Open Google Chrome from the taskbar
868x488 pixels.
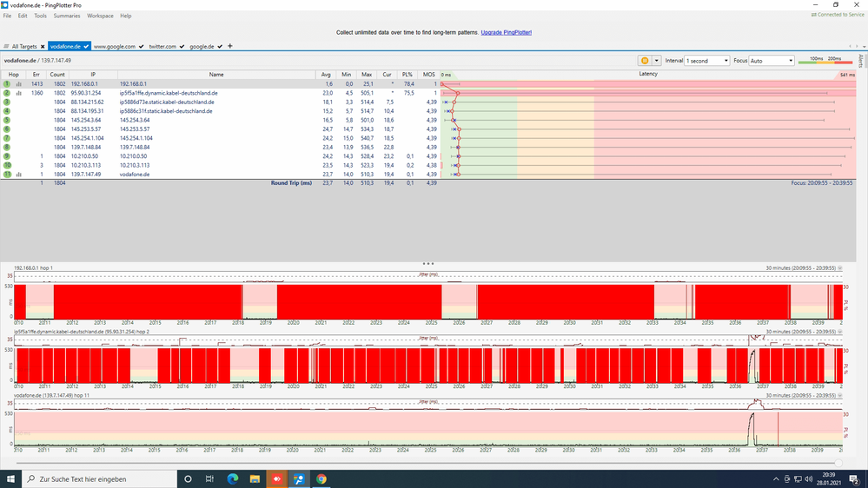(321, 479)
